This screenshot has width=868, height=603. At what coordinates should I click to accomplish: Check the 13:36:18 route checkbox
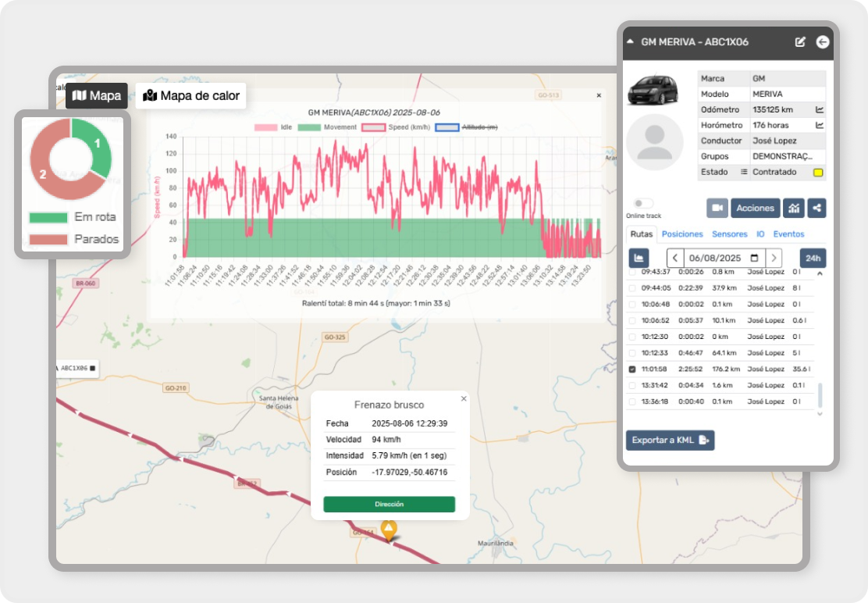(x=632, y=401)
